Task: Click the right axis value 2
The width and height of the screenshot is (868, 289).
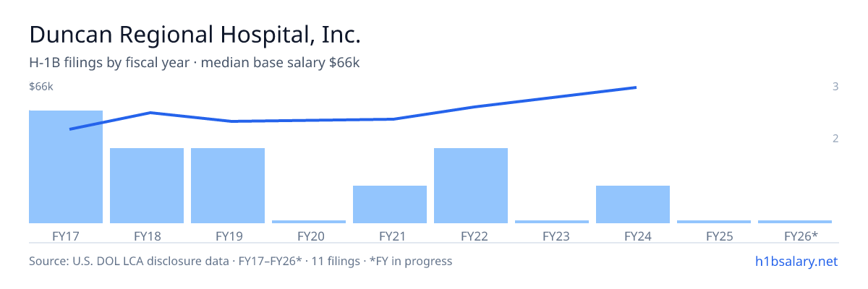Action: coord(835,138)
